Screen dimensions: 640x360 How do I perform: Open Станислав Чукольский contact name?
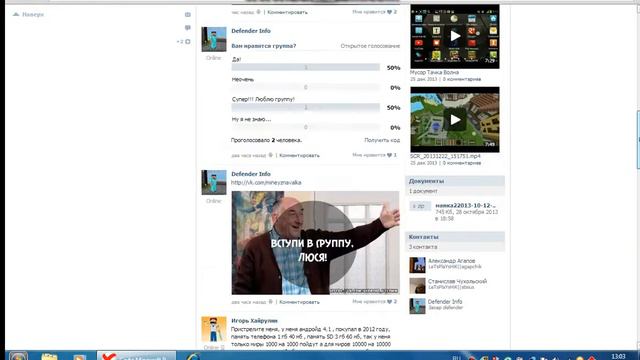(x=457, y=282)
